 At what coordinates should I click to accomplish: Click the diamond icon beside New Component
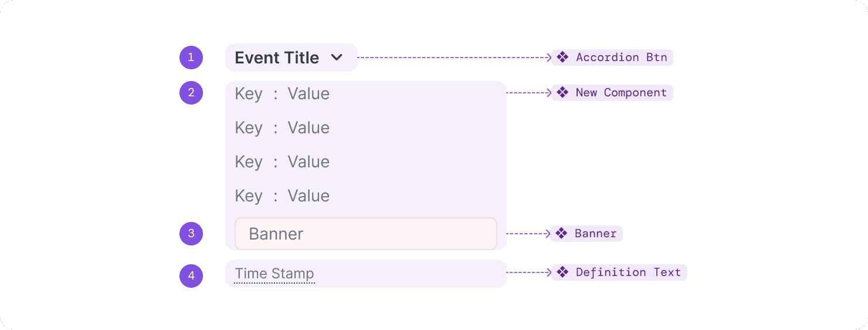562,93
